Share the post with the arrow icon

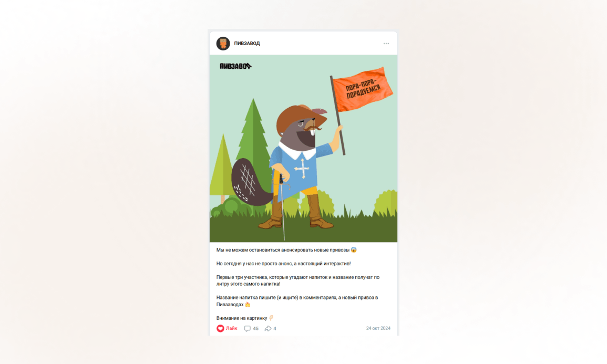point(268,328)
